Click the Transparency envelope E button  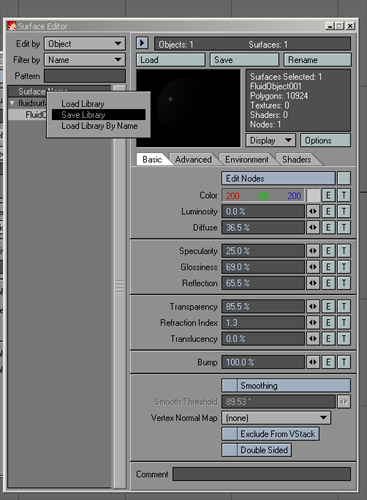328,306
